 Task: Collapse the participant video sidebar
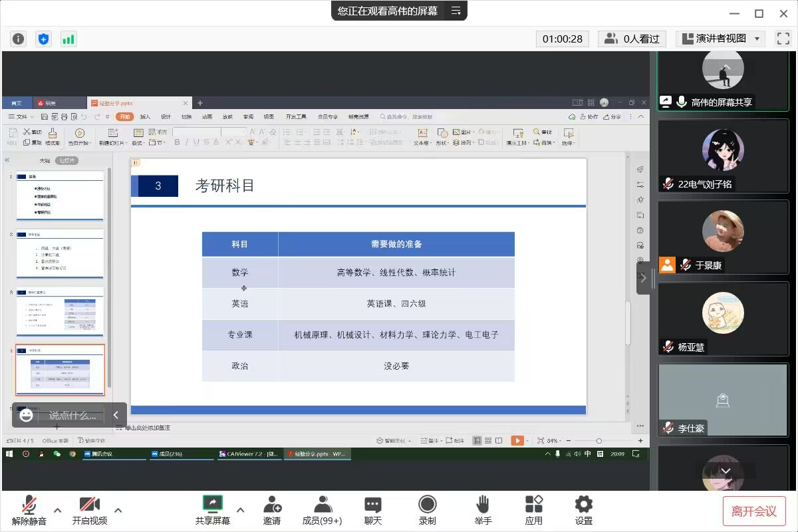point(643,278)
